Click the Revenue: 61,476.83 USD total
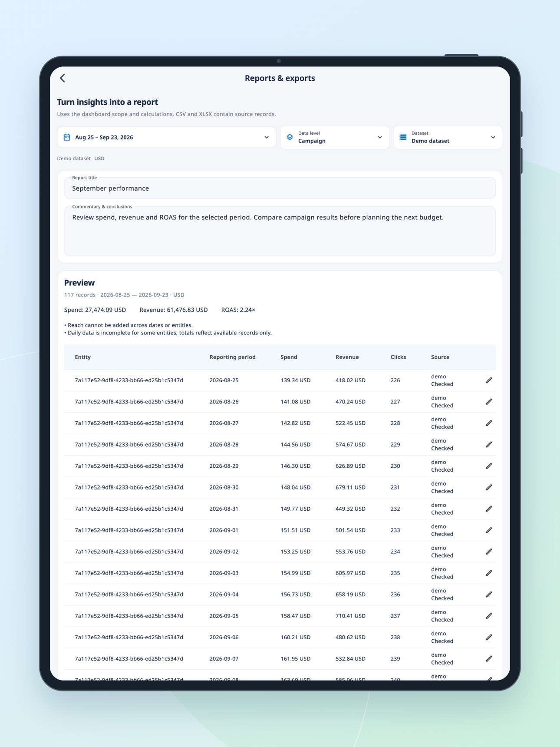This screenshot has height=747, width=560. coord(174,310)
